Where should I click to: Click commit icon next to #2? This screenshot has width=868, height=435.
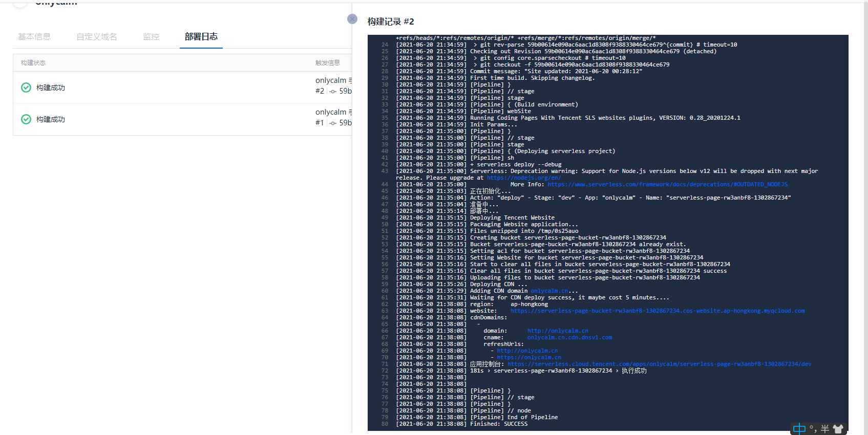pos(333,92)
